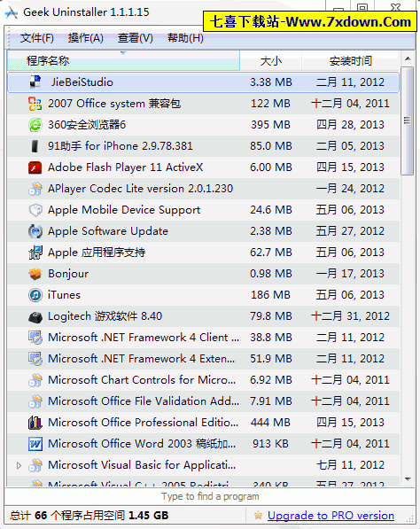Select the JieBeiStudio row name
420x529 pixels.
pyautogui.click(x=82, y=82)
